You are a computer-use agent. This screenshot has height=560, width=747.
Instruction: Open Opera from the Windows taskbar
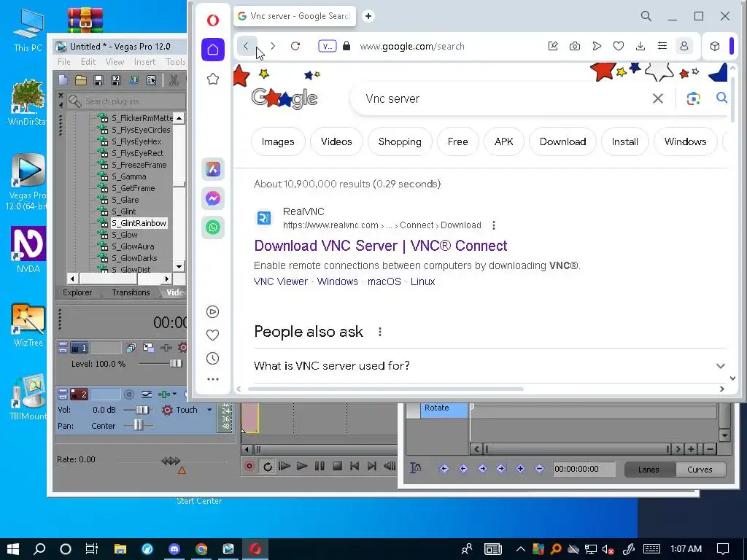click(x=255, y=550)
